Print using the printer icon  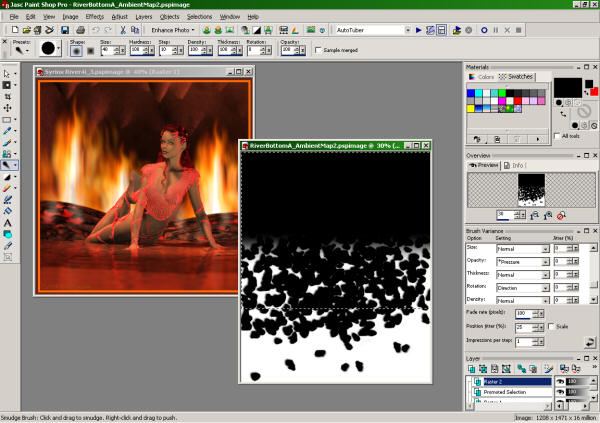click(80, 30)
